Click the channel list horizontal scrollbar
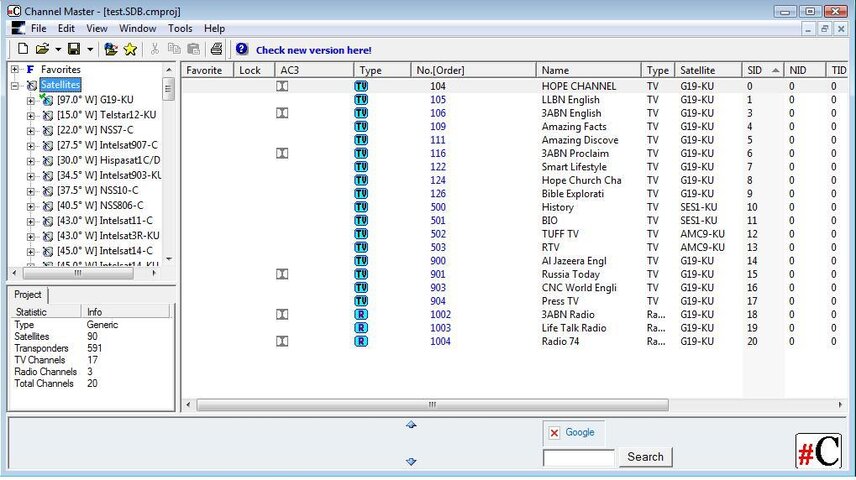This screenshot has width=856, height=480. (x=432, y=405)
